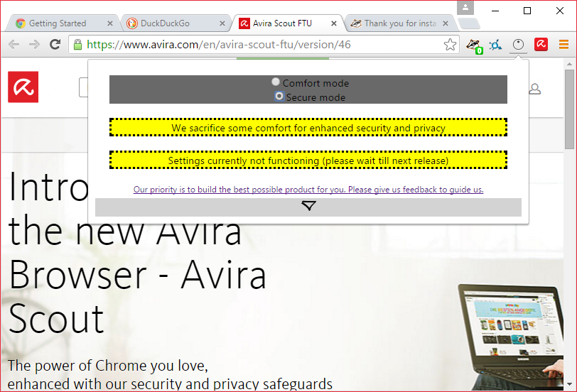
Task: Bookmark page with star icon
Action: pos(450,45)
